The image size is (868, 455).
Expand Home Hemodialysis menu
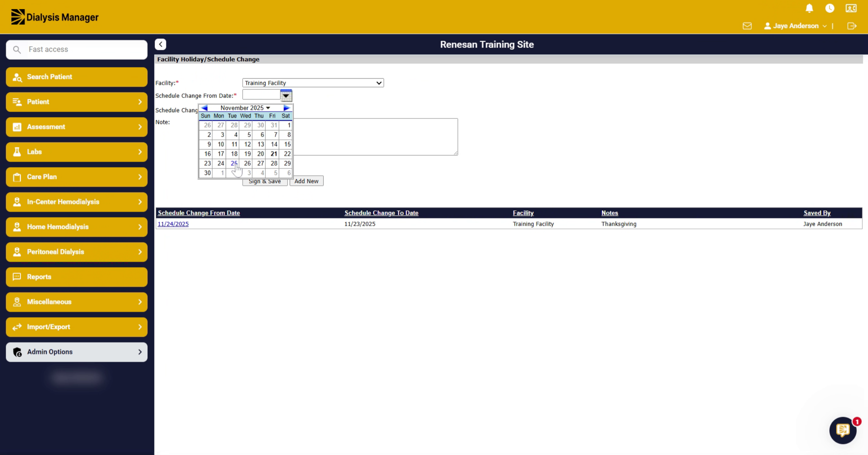coord(77,227)
